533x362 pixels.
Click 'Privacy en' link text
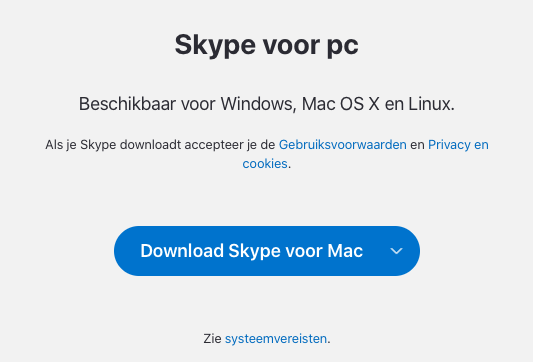458,145
